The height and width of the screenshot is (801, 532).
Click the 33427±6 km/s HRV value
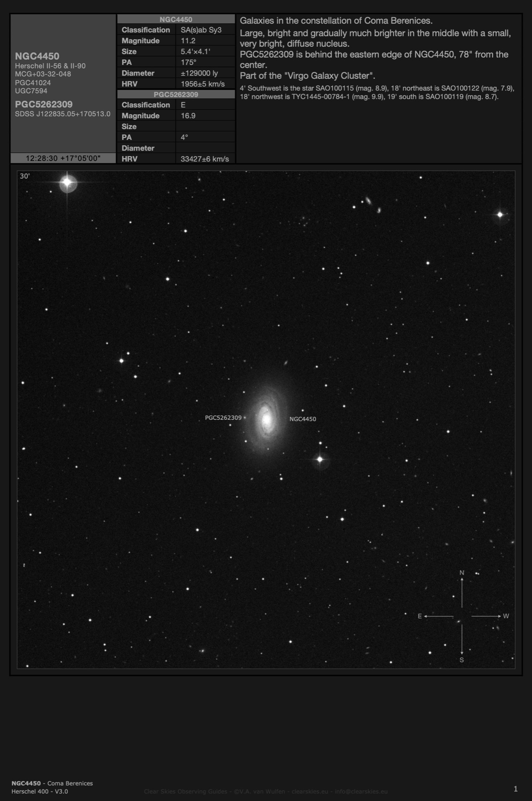(x=205, y=159)
